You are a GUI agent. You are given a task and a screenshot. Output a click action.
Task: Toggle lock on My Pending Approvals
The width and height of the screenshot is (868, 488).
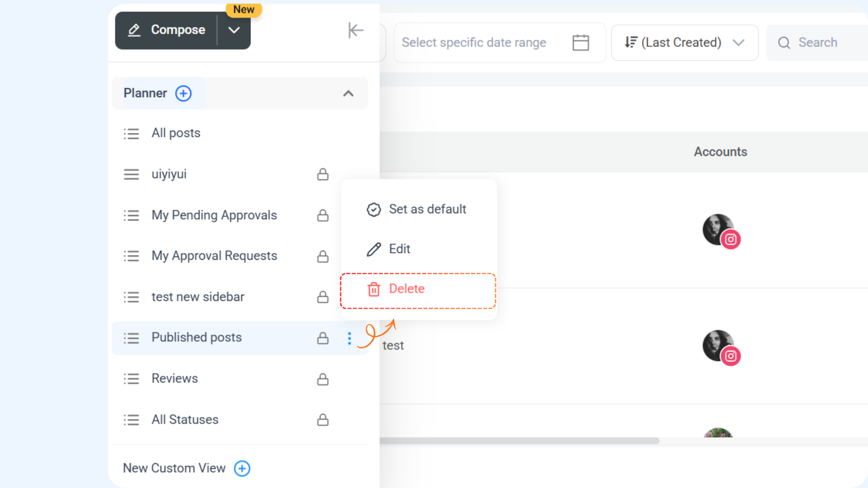click(x=322, y=216)
